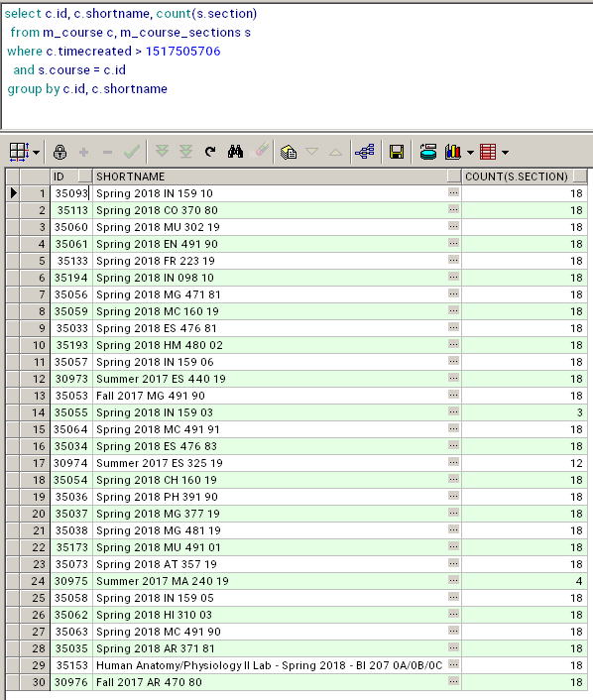Expand the grid options dropdown arrow
The image size is (593, 700).
[36, 153]
